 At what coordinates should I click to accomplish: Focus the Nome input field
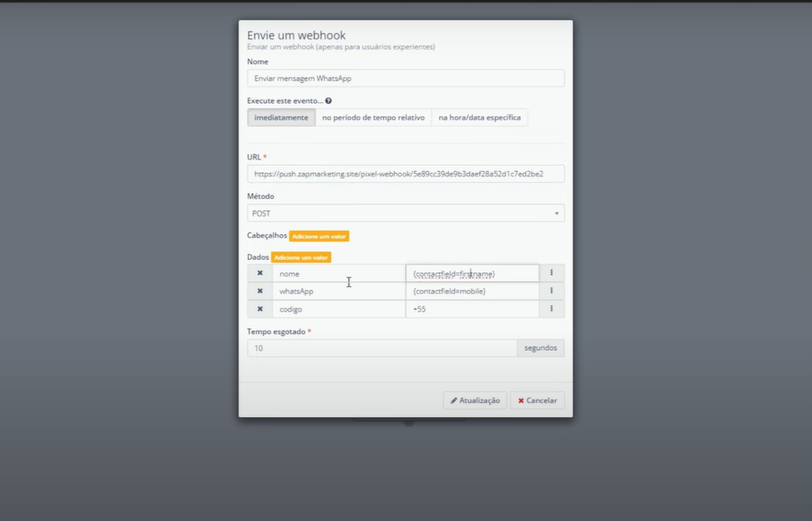pos(406,79)
